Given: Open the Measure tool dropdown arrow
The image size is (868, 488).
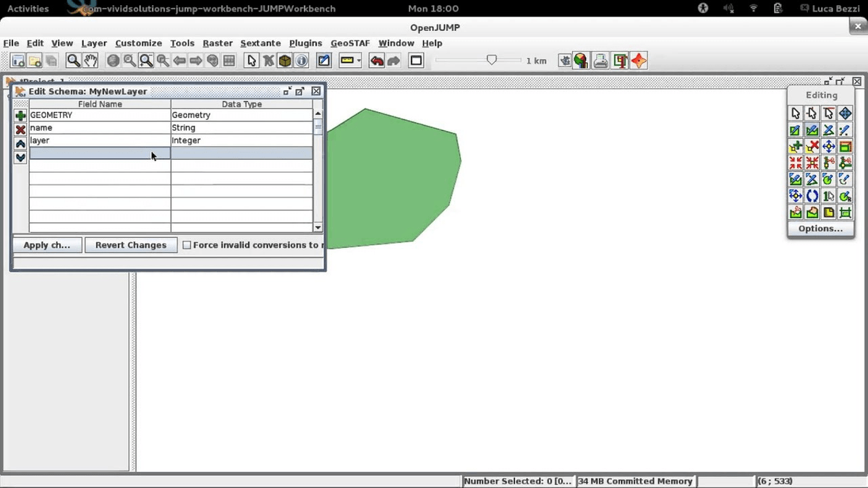Looking at the screenshot, I should pos(359,61).
